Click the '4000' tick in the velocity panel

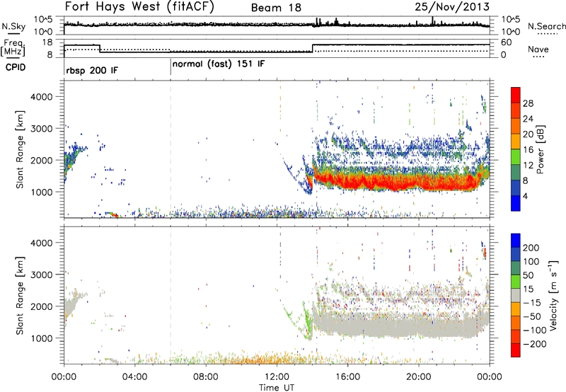[41, 243]
